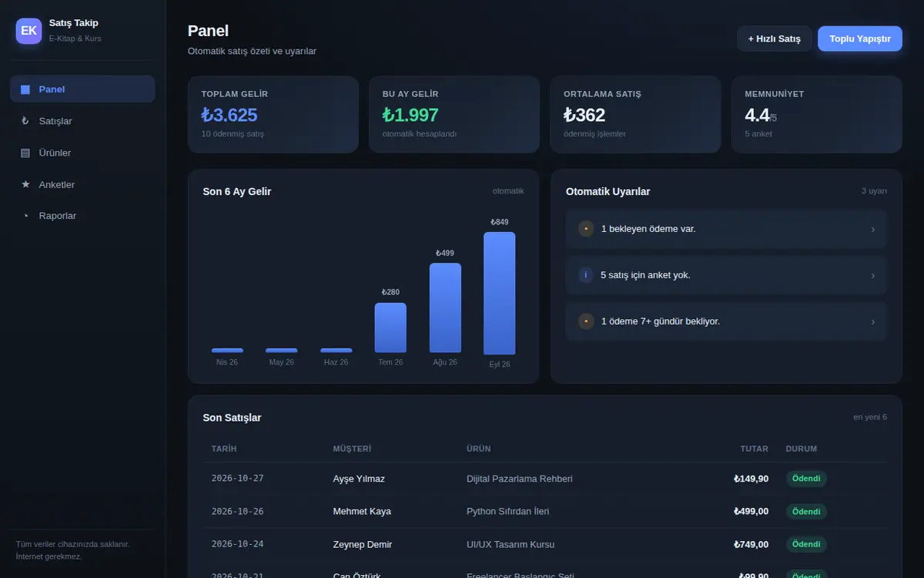Select customer Ayşe Yılmaz in the sales table
The image size is (924, 578).
[x=359, y=479]
